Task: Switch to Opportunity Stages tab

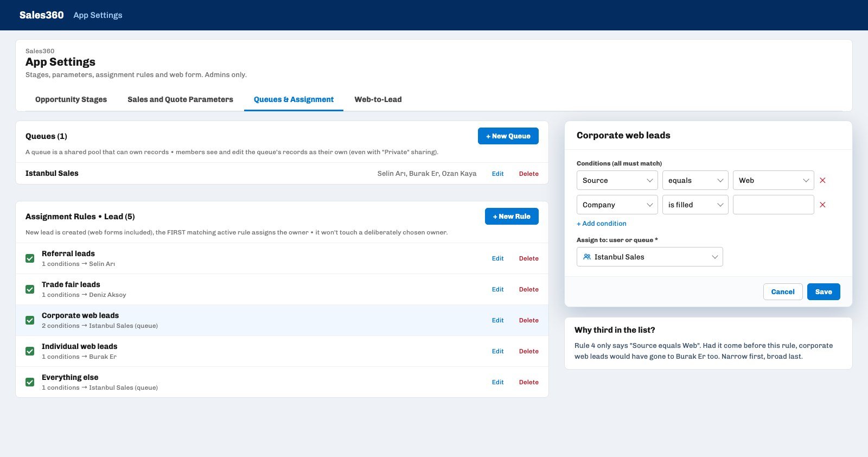Action: click(x=71, y=99)
